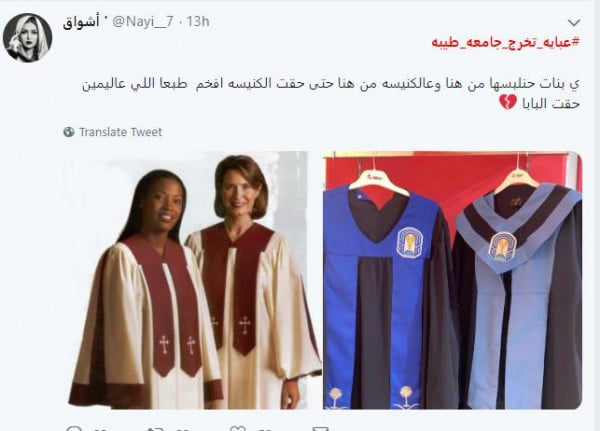Open the choir robes photo

(x=194, y=281)
